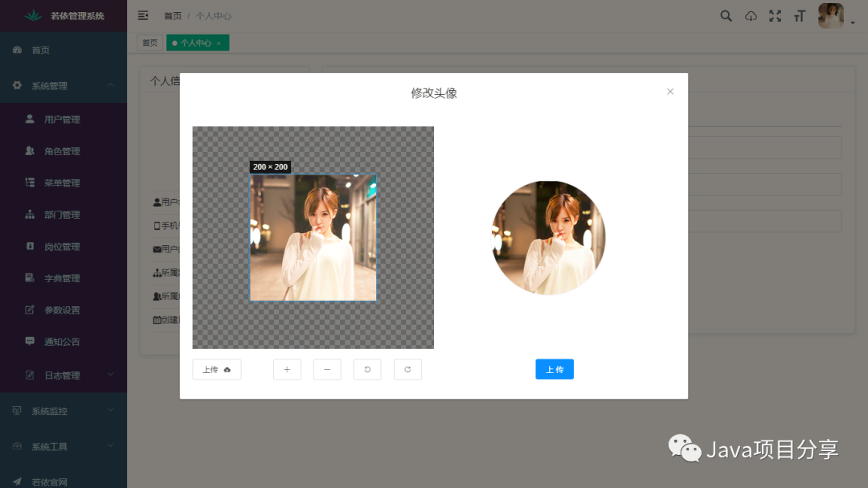Close the 修改头像 dialog
The width and height of the screenshot is (868, 488).
coord(670,92)
